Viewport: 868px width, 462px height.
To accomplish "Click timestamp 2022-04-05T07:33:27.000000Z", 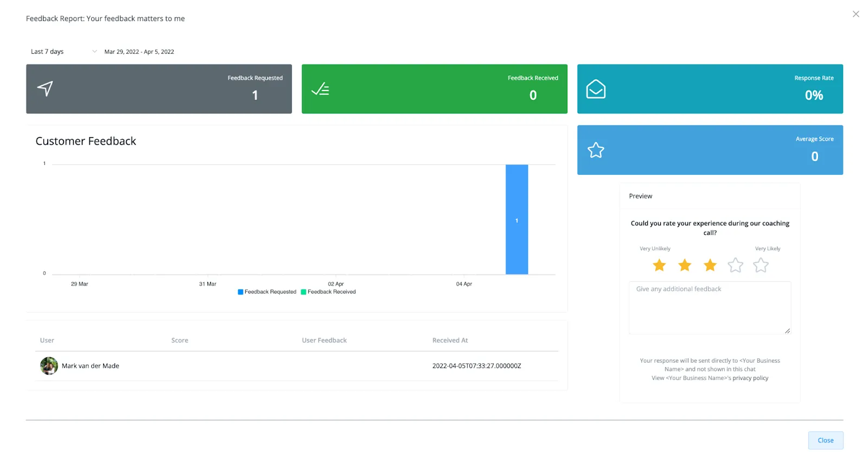I will [x=476, y=366].
